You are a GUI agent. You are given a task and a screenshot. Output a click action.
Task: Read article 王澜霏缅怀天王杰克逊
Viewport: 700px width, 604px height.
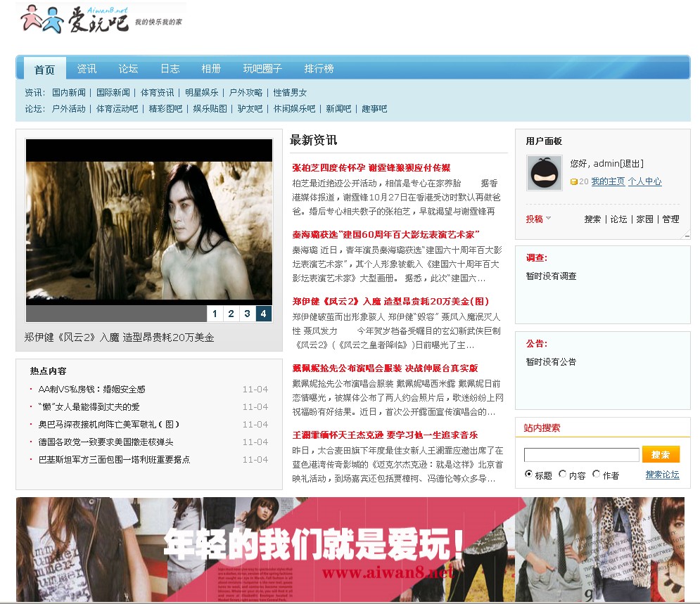pos(385,435)
